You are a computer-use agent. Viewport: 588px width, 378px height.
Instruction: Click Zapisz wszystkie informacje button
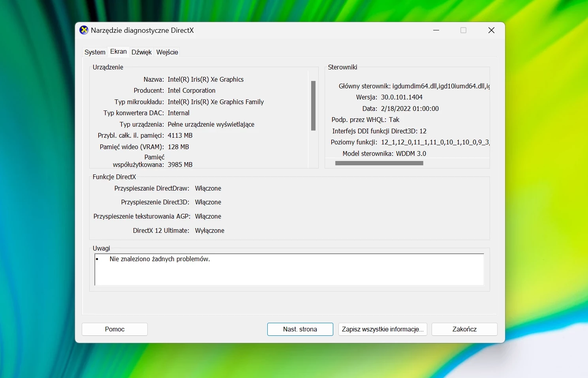coord(382,329)
